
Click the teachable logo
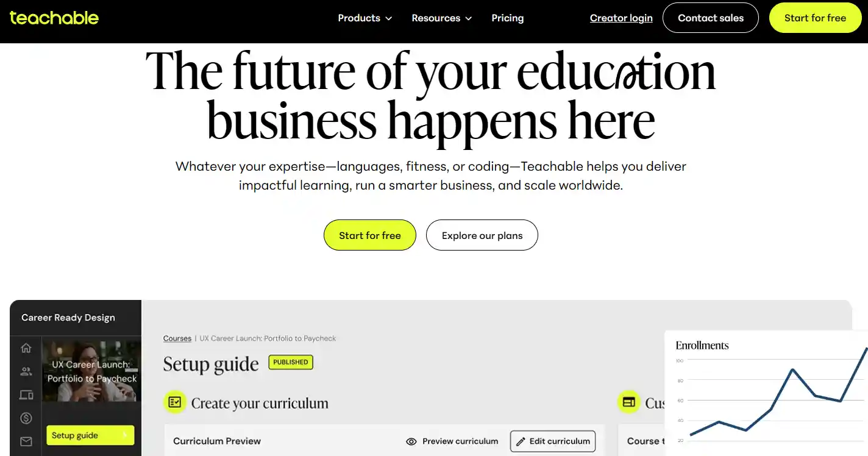coord(54,18)
